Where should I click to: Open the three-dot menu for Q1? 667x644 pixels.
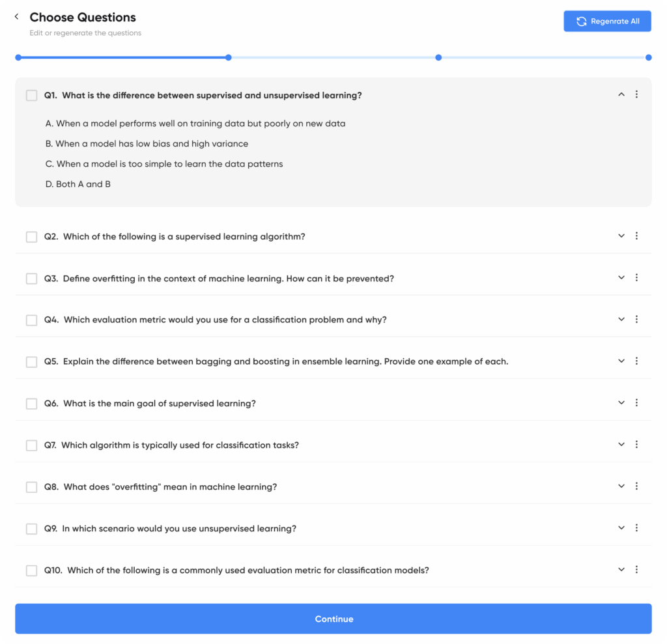click(636, 94)
